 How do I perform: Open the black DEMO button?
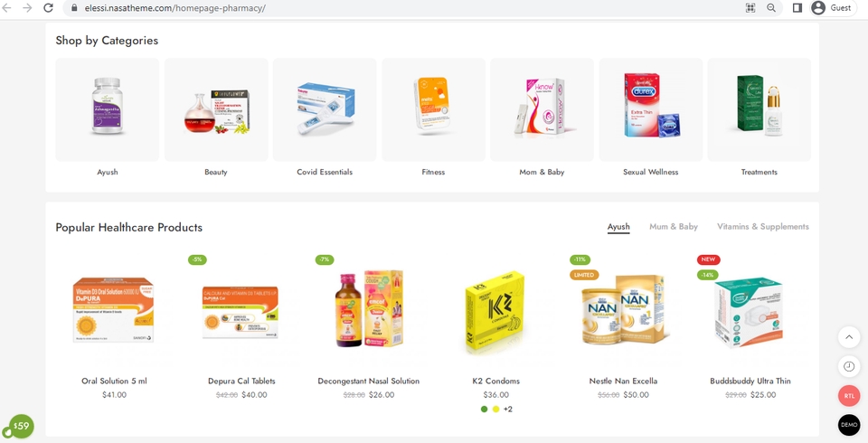(849, 425)
